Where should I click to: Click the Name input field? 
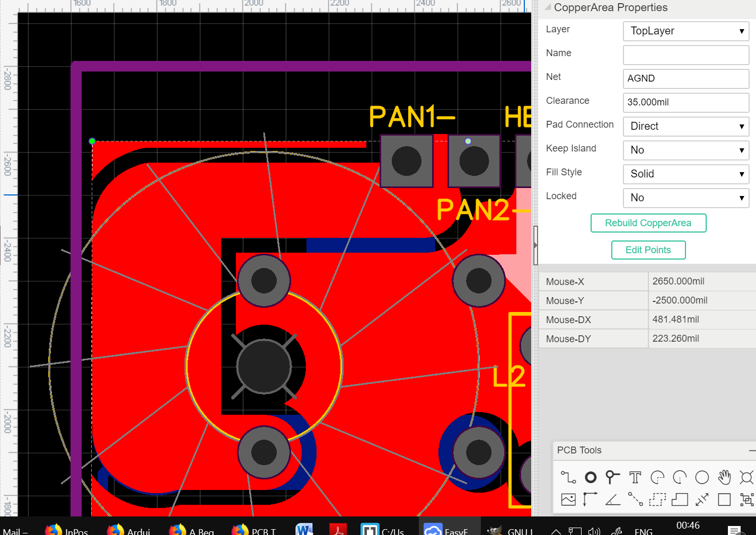686,55
